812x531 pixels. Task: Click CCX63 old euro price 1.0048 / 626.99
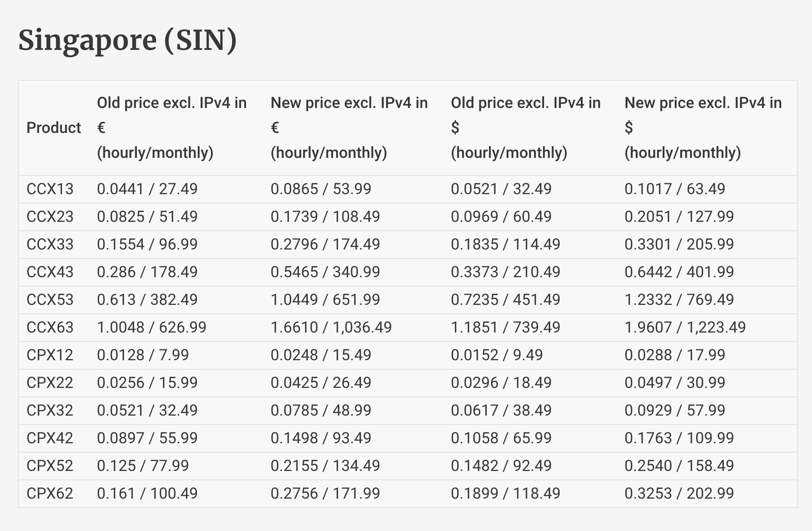tap(152, 327)
